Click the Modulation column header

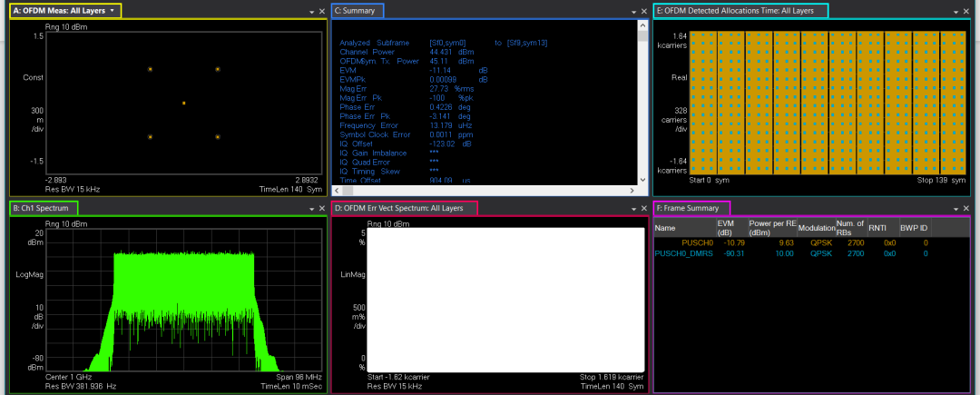pyautogui.click(x=816, y=227)
